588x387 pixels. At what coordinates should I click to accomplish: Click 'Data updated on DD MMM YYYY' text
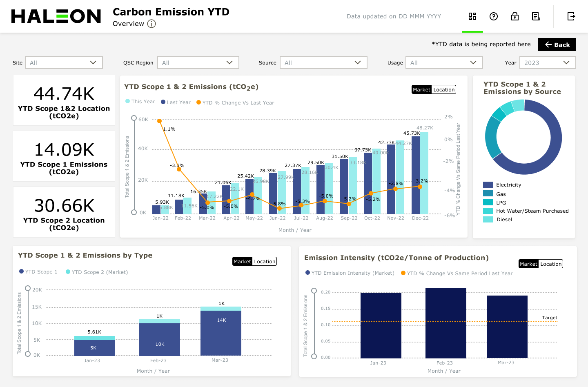394,16
